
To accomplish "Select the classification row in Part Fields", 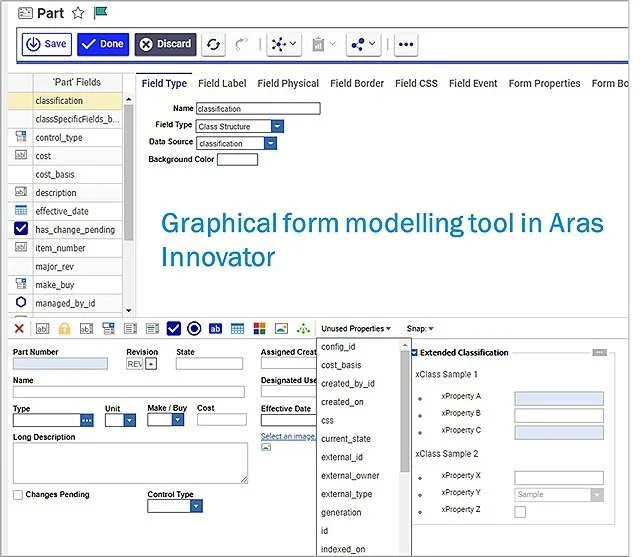I will click(x=65, y=101).
